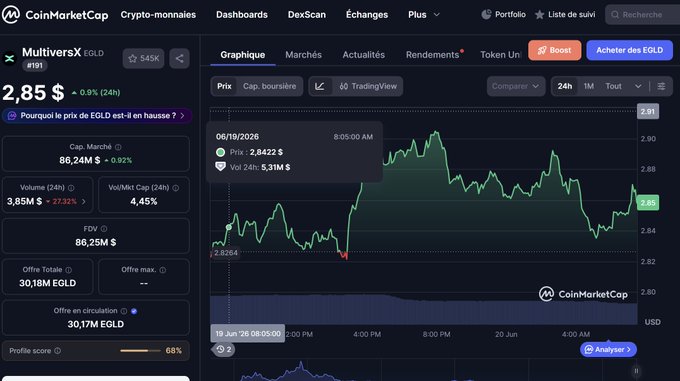680x381 pixels.
Task: Click the 4,45% Vol/Mkt Cap value
Action: click(x=144, y=202)
